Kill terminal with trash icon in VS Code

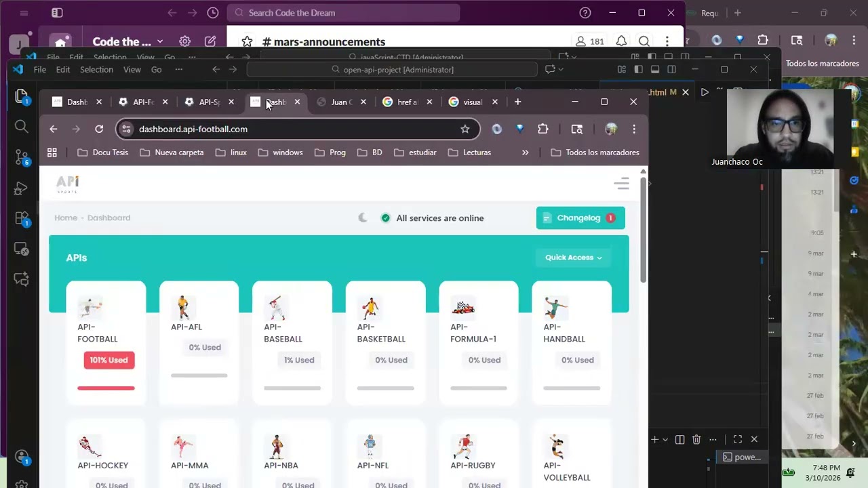click(x=696, y=439)
